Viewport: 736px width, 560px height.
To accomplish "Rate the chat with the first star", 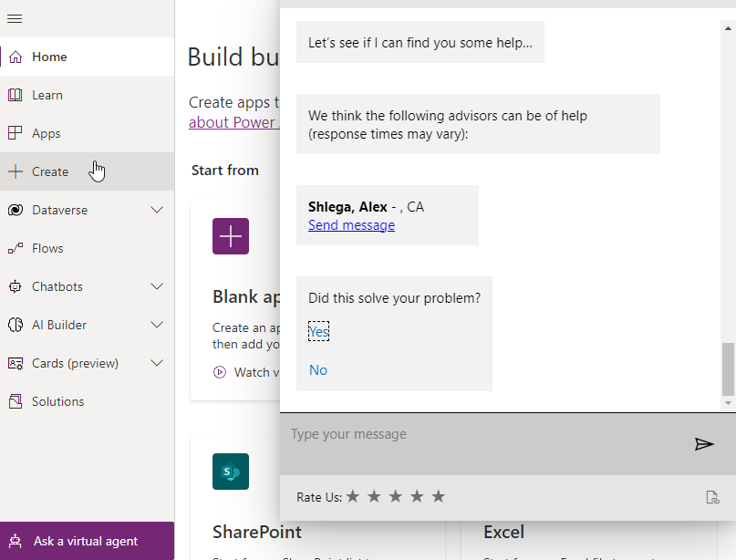I will 353,496.
